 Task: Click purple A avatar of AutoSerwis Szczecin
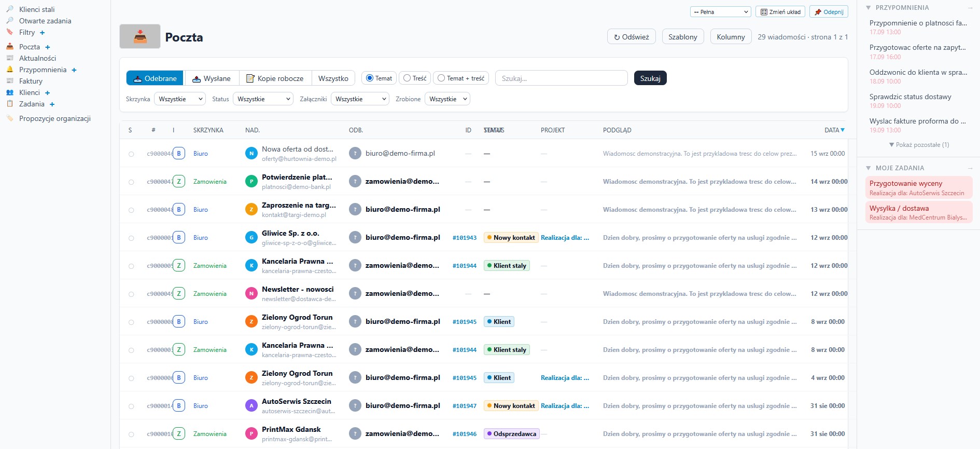click(251, 405)
